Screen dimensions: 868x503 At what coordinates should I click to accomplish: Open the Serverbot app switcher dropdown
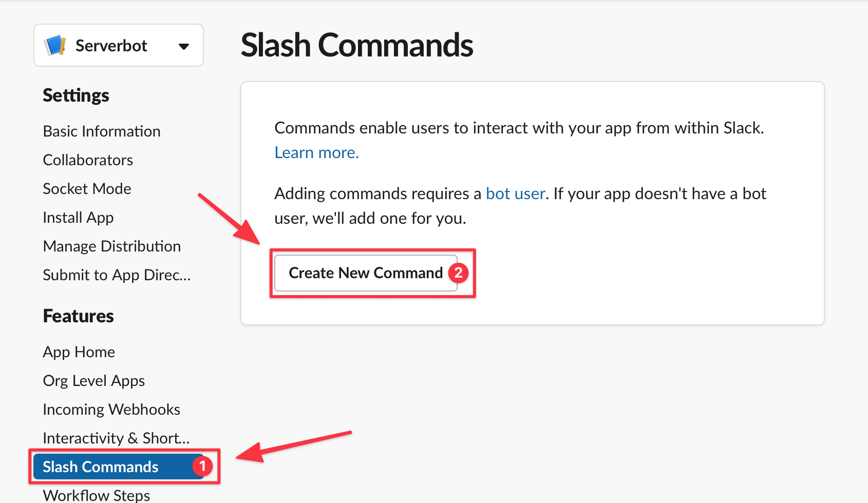183,46
